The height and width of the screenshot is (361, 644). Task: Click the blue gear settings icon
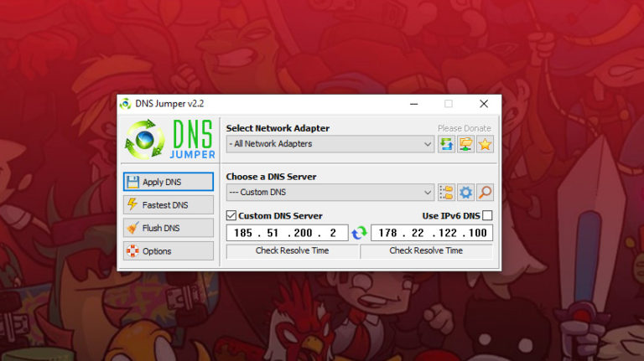tap(465, 193)
